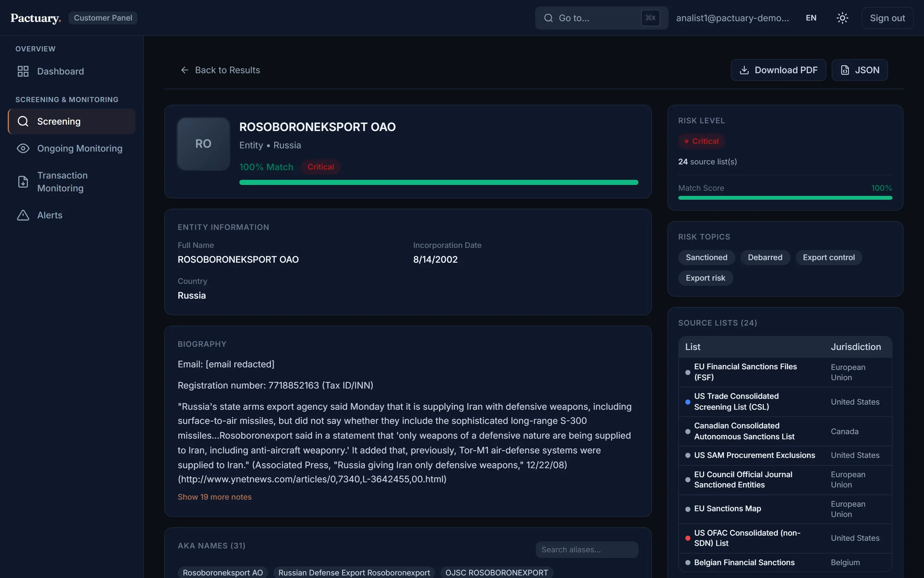Viewport: 924px width, 578px height.
Task: Click Download PDF button
Action: click(x=778, y=70)
